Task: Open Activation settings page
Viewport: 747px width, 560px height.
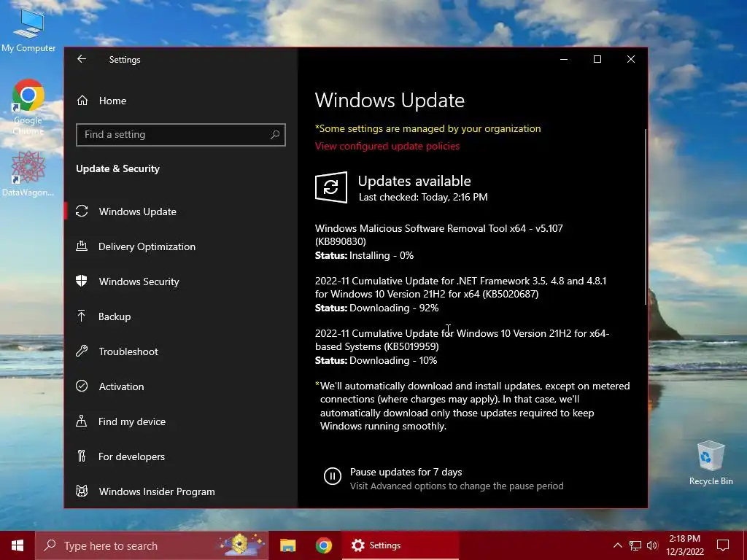Action: tap(181, 386)
